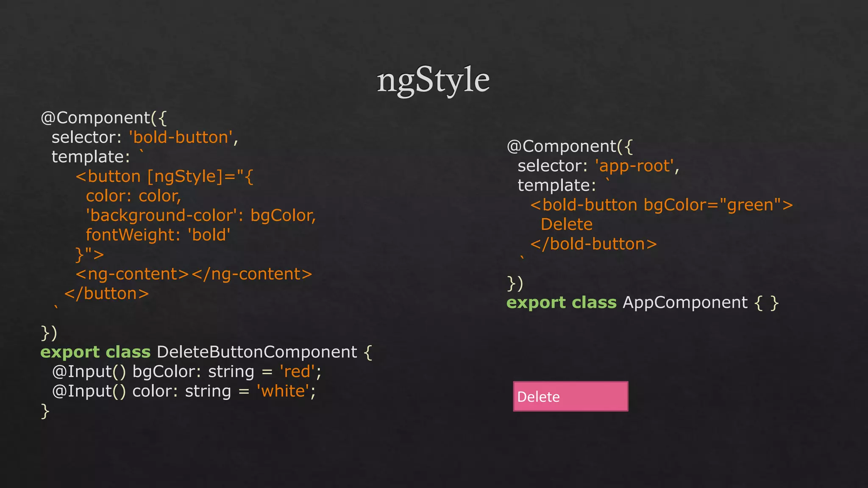The width and height of the screenshot is (868, 488).
Task: Click the @Input() color declaration line
Action: pos(184,391)
